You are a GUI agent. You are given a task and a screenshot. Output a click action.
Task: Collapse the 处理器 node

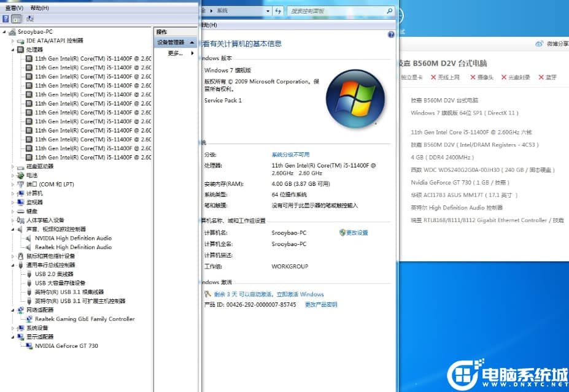pos(13,50)
